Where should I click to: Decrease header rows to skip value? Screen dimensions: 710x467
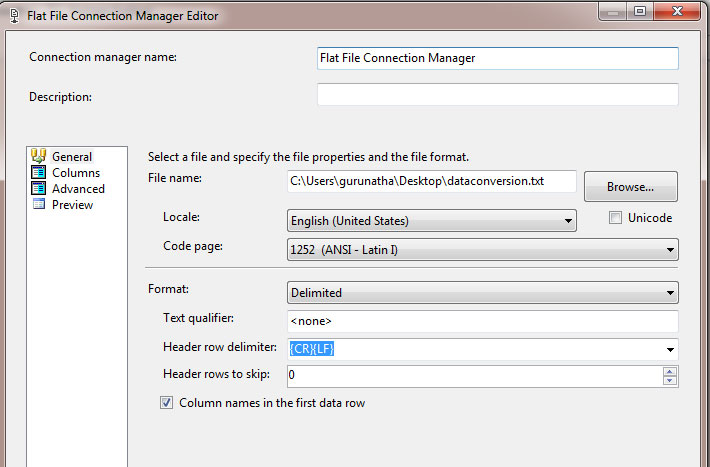pyautogui.click(x=670, y=380)
